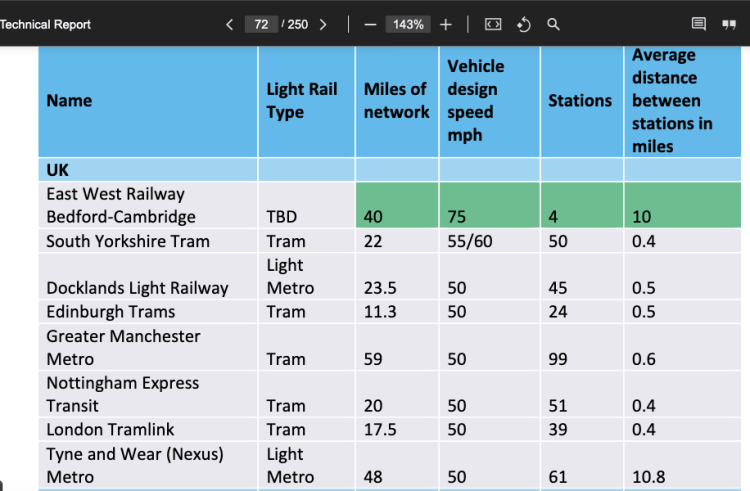Click the Technical Report document title
This screenshot has width=750, height=491.
pyautogui.click(x=45, y=24)
